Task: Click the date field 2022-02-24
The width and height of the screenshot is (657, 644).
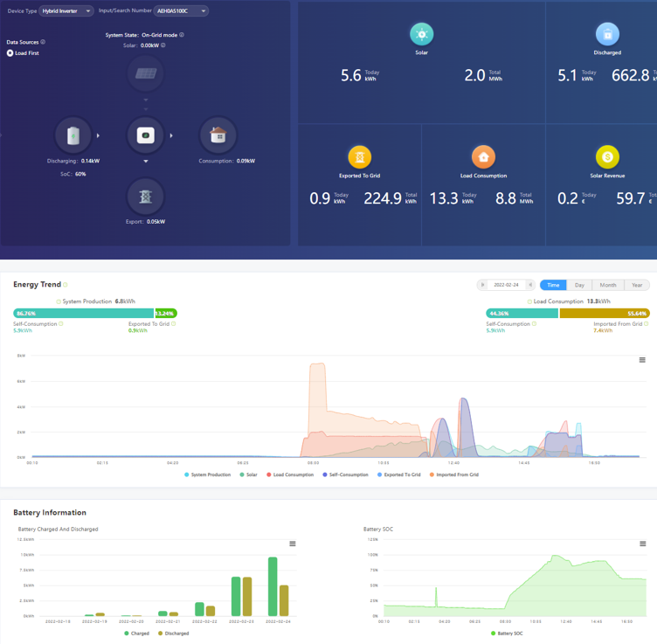Action: click(506, 285)
